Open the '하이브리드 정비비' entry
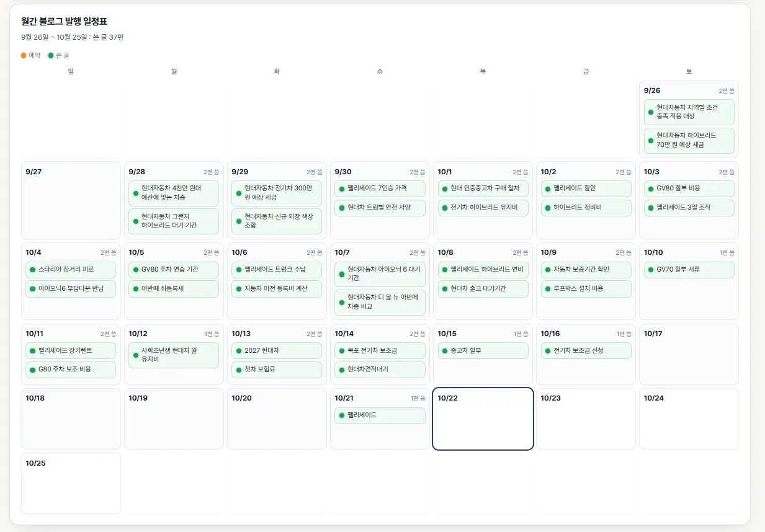Image resolution: width=765 pixels, height=532 pixels. click(x=586, y=208)
